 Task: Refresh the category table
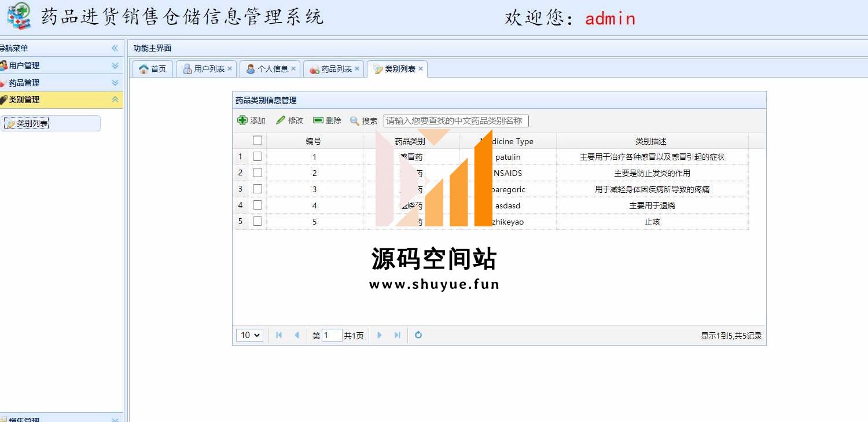pyautogui.click(x=418, y=335)
